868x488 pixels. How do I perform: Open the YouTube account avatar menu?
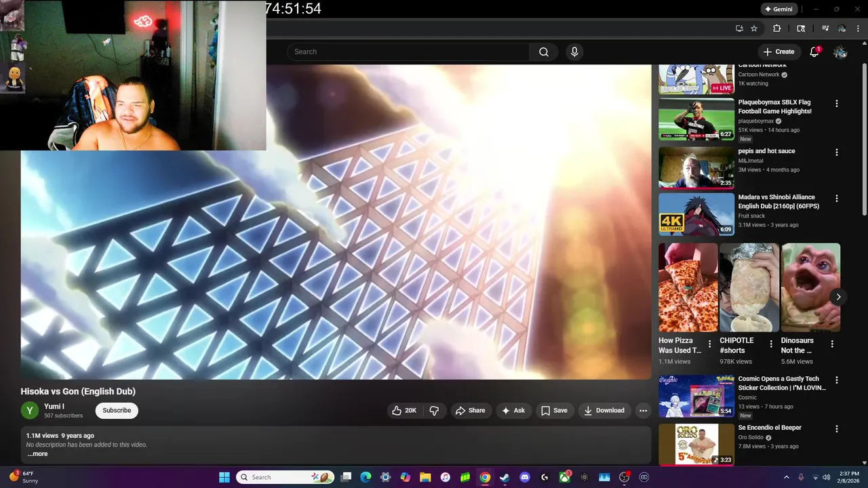click(x=840, y=52)
